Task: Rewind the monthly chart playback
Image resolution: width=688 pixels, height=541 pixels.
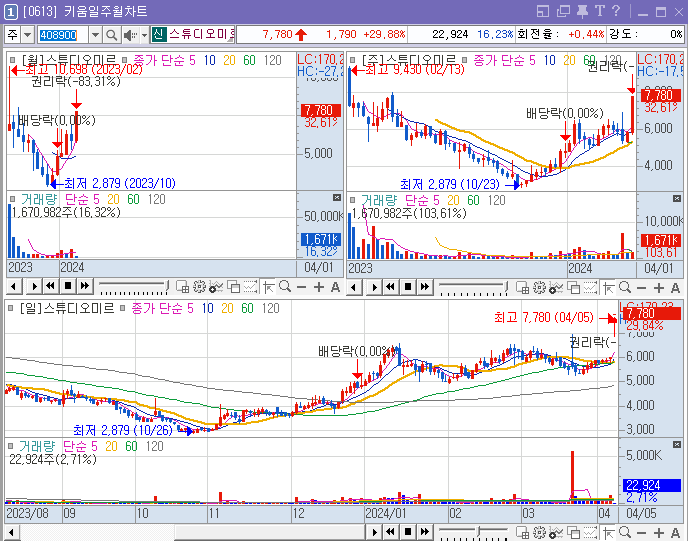Action: coord(50,287)
